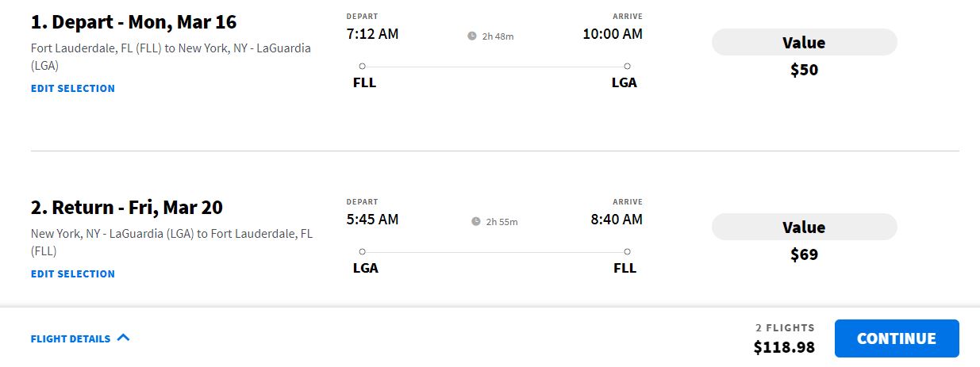This screenshot has width=980, height=367.
Task: Click the LGA origin dot on return flight
Action: (362, 252)
